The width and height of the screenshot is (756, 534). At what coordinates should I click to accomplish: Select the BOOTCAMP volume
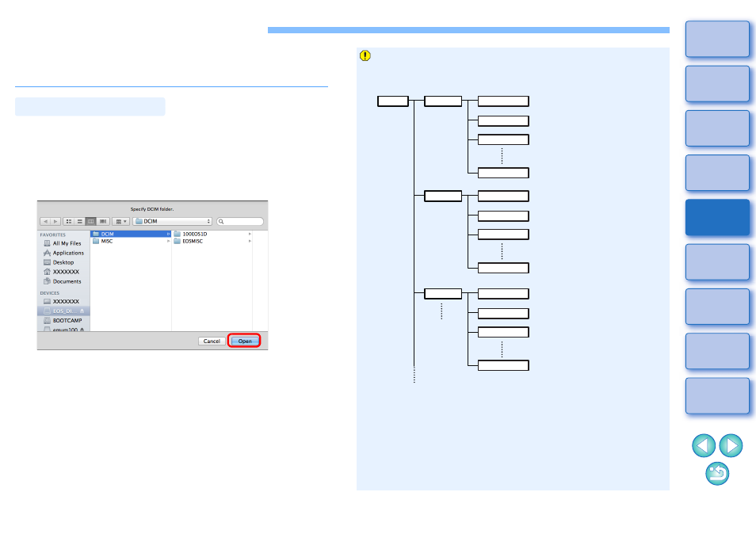[x=63, y=321]
